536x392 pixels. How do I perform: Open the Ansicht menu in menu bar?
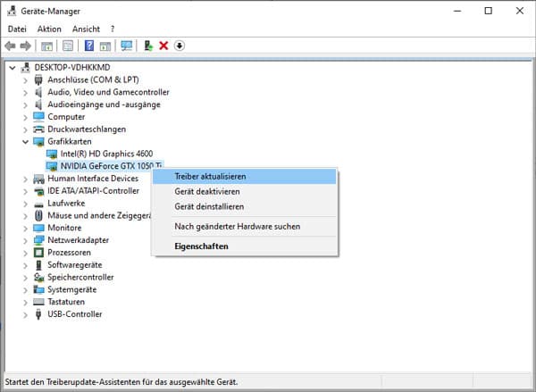coord(86,29)
